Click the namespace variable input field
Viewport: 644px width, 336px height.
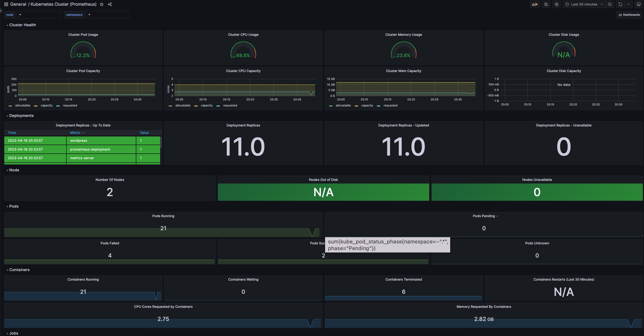coord(107,15)
